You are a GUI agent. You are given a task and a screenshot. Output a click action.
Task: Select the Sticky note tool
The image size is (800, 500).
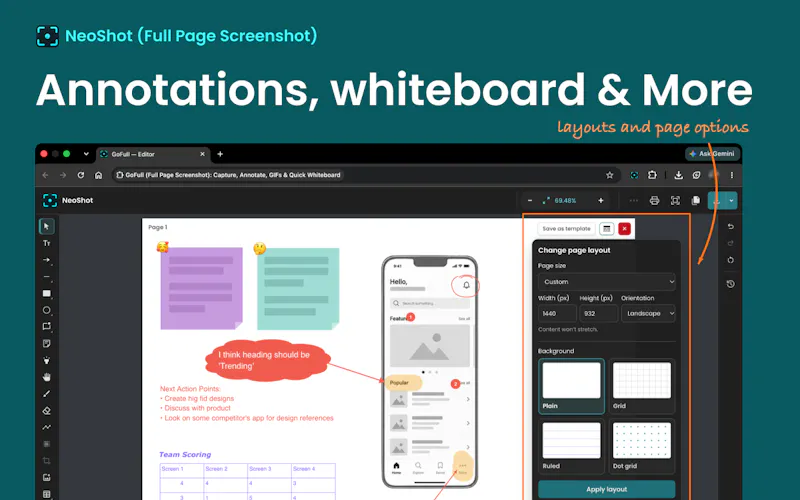pyautogui.click(x=46, y=343)
